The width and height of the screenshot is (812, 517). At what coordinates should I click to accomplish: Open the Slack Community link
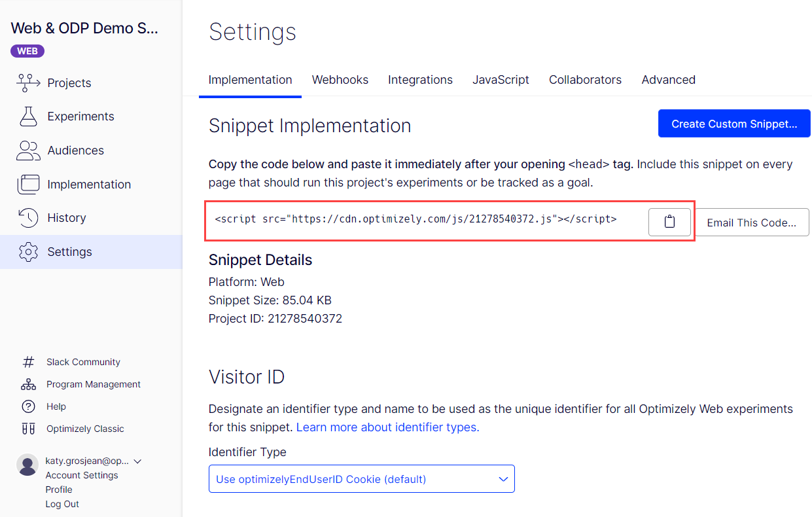[83, 362]
